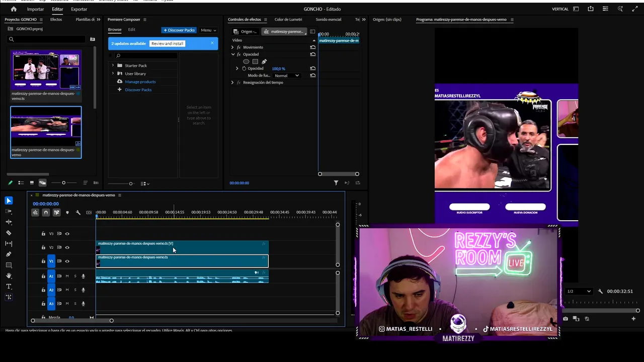Hide track V3 output eye

pyautogui.click(x=67, y=234)
